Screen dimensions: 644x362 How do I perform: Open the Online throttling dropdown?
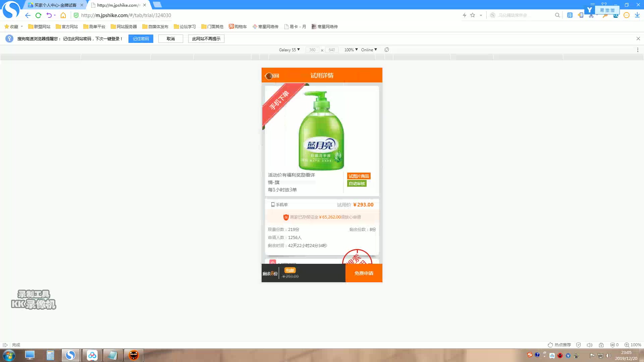point(369,50)
